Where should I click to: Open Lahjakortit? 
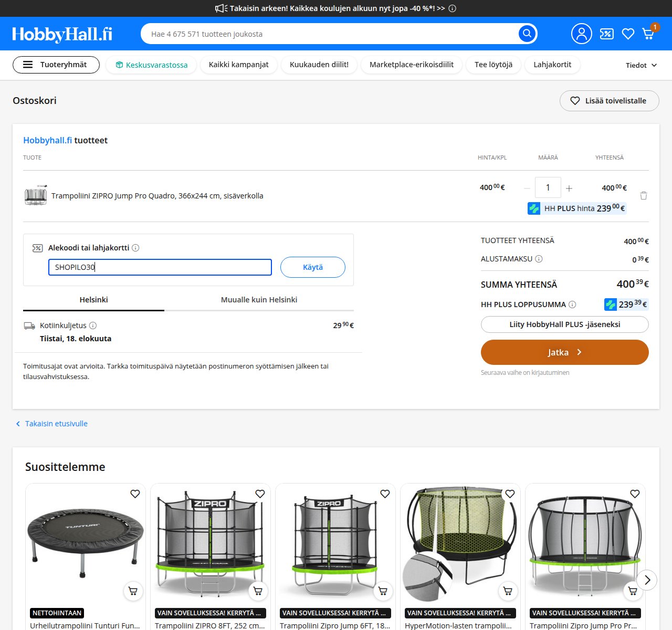pos(552,65)
